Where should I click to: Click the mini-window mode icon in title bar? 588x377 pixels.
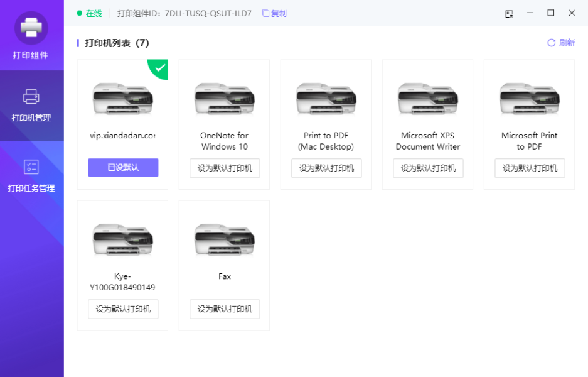point(510,13)
